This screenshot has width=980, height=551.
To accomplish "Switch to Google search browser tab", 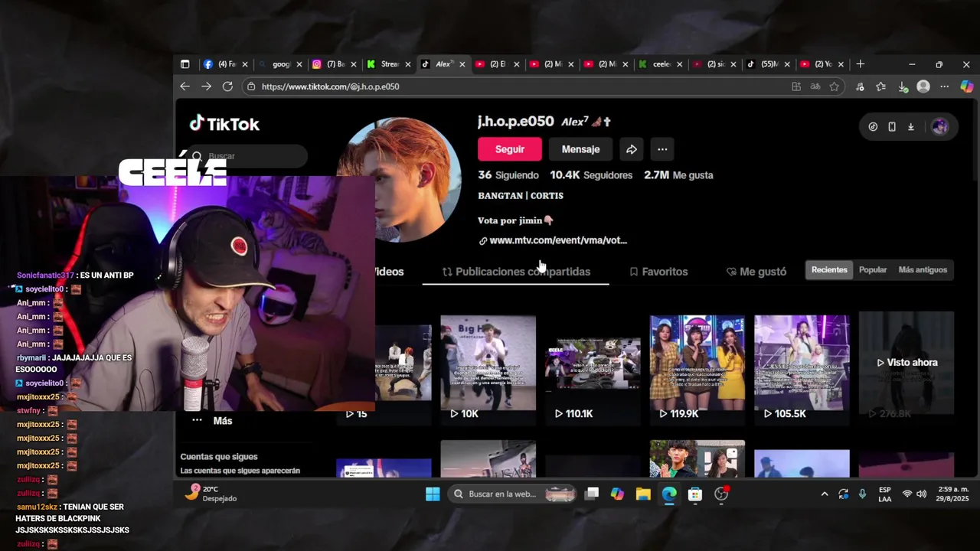I will pyautogui.click(x=279, y=64).
